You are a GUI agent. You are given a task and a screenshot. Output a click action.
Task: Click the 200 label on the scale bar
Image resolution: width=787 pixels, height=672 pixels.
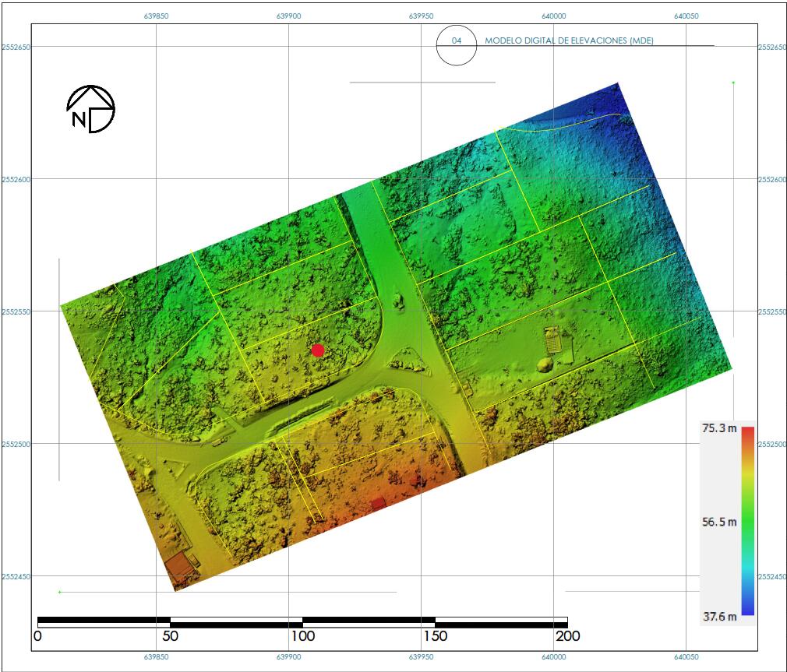point(566,636)
